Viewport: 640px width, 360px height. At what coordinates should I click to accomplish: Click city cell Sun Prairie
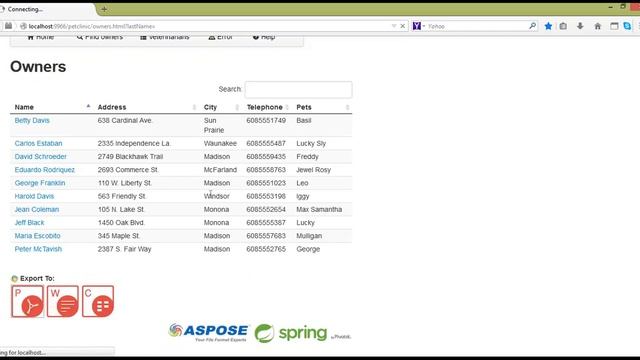pyautogui.click(x=214, y=125)
